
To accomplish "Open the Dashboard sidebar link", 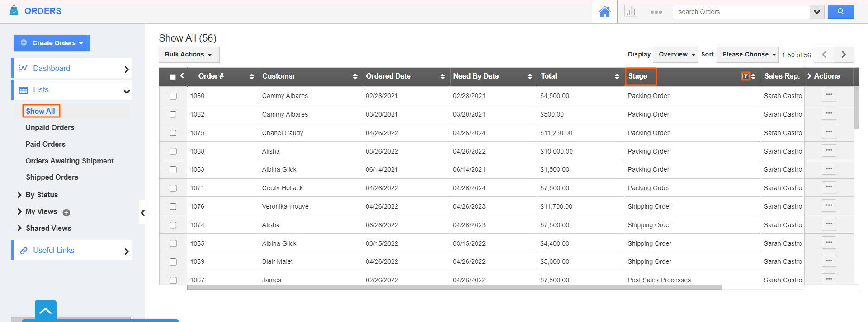I will (52, 69).
